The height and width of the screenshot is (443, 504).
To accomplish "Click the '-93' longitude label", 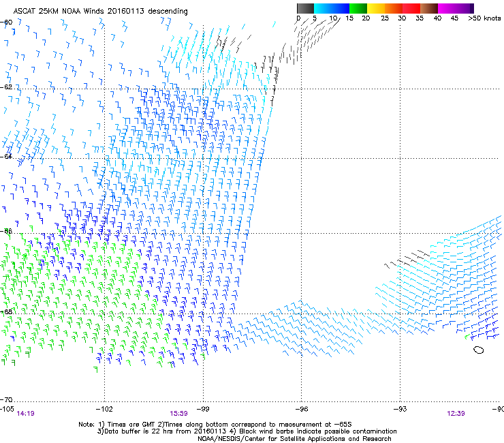I will coord(400,409).
